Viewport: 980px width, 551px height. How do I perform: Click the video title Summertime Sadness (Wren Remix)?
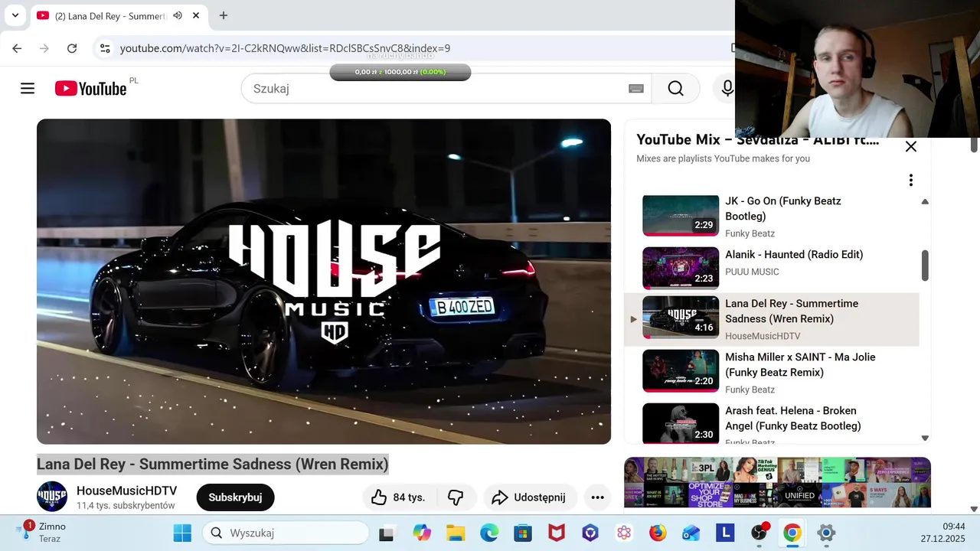[213, 464]
